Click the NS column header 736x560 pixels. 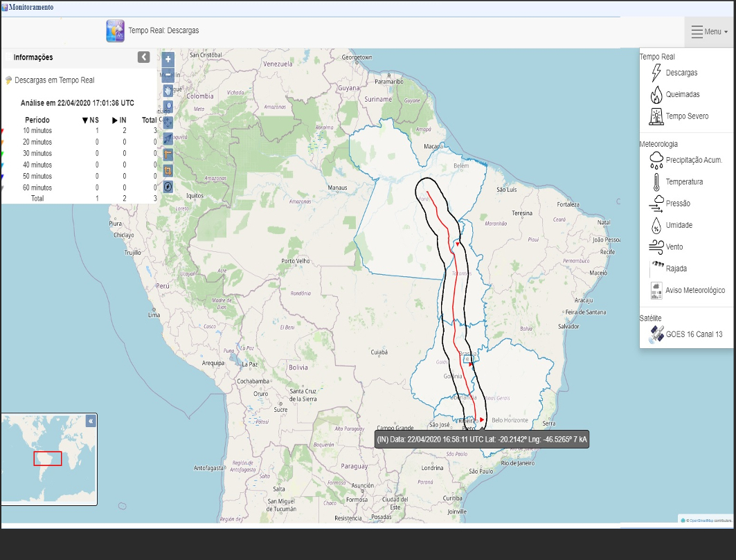(x=91, y=120)
